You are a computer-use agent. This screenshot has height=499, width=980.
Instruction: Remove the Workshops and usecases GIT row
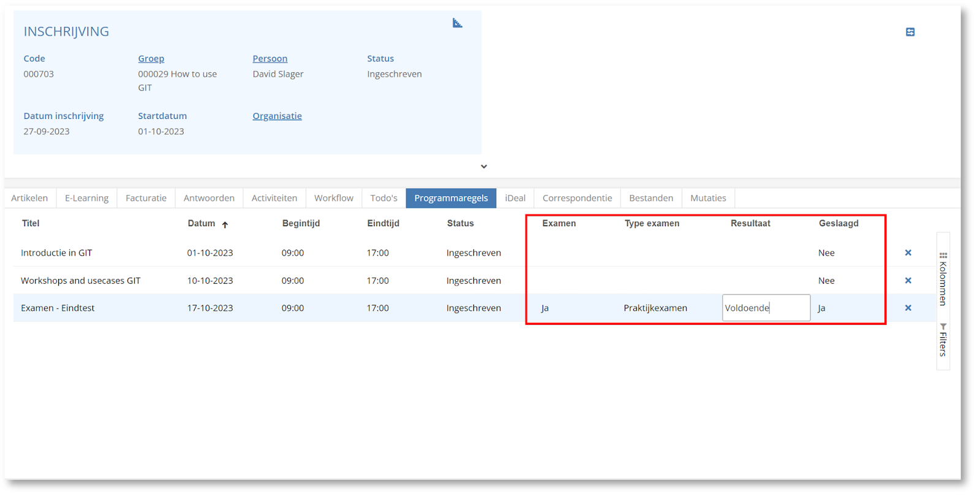908,280
